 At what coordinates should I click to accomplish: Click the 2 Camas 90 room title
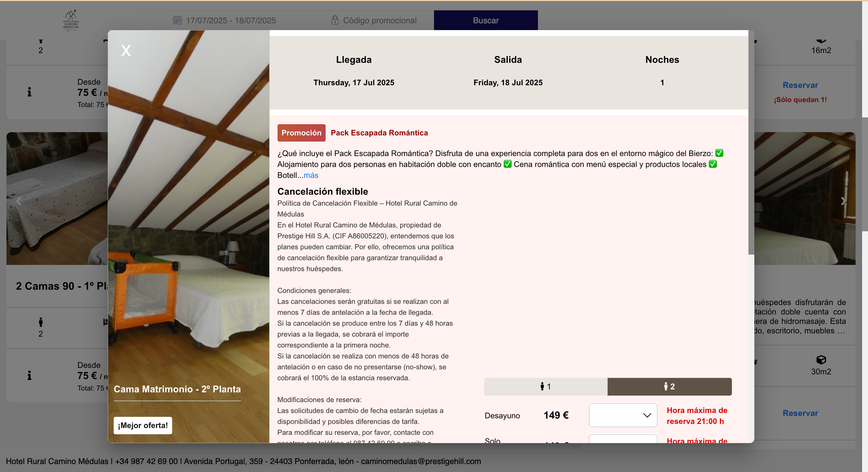(x=62, y=286)
